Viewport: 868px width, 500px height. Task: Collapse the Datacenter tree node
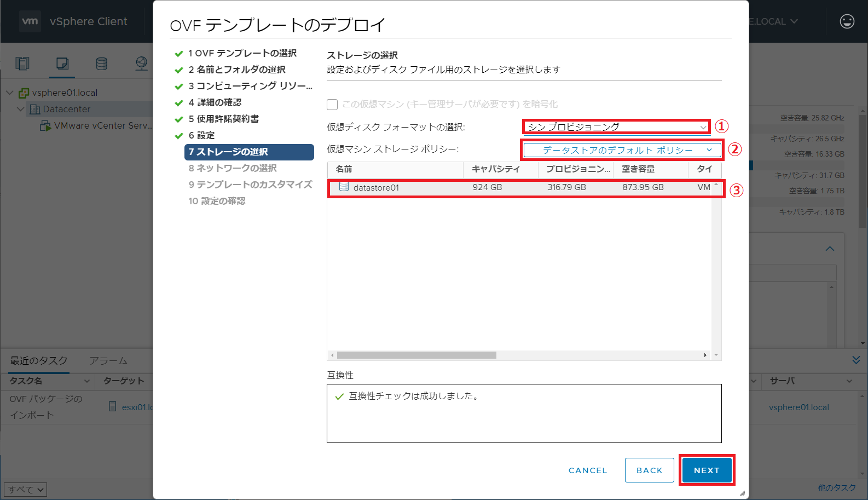[20, 109]
